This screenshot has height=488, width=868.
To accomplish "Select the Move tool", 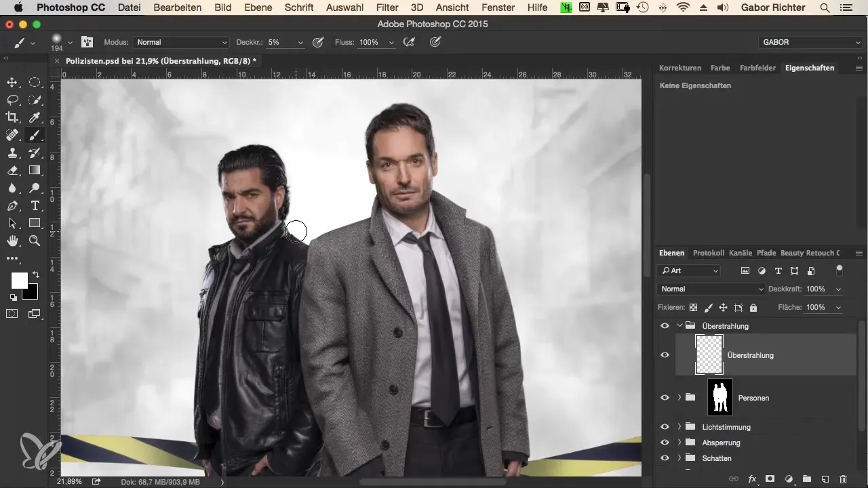I will 12,83.
